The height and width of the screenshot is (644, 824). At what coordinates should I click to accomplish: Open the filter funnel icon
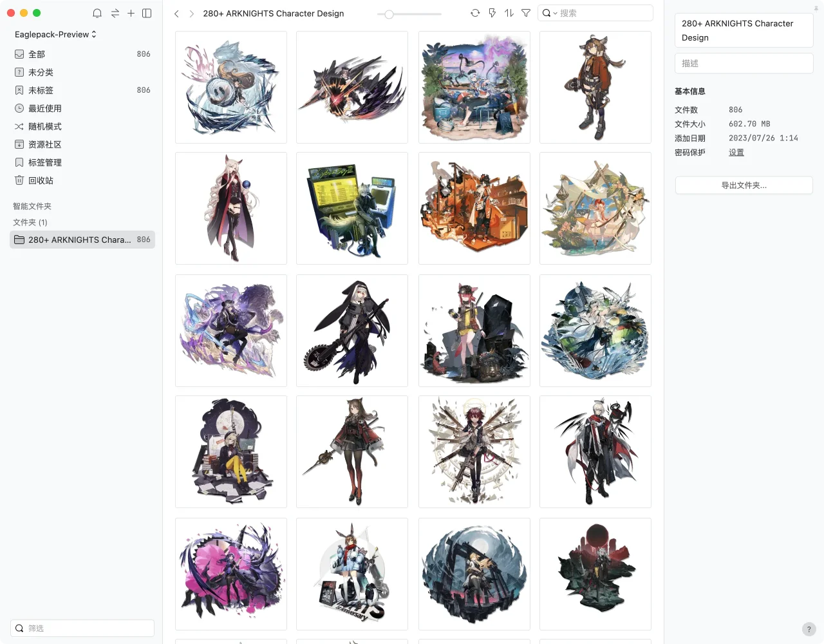(526, 13)
